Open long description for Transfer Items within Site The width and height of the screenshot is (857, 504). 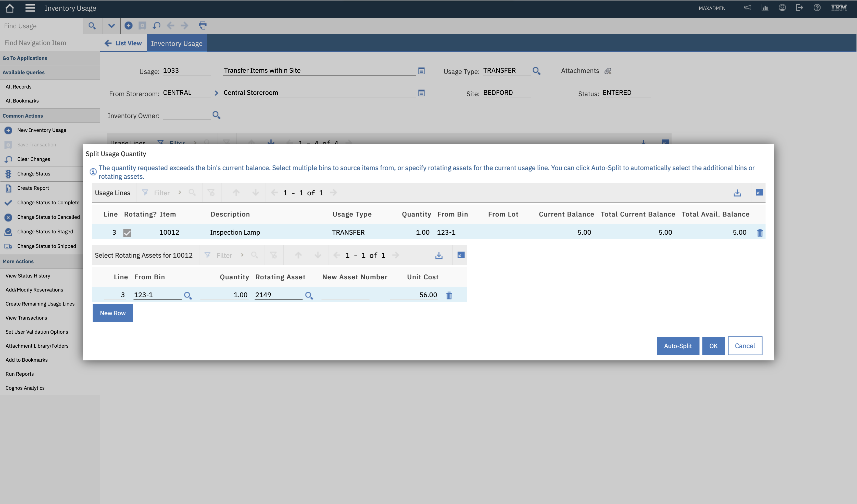421,71
